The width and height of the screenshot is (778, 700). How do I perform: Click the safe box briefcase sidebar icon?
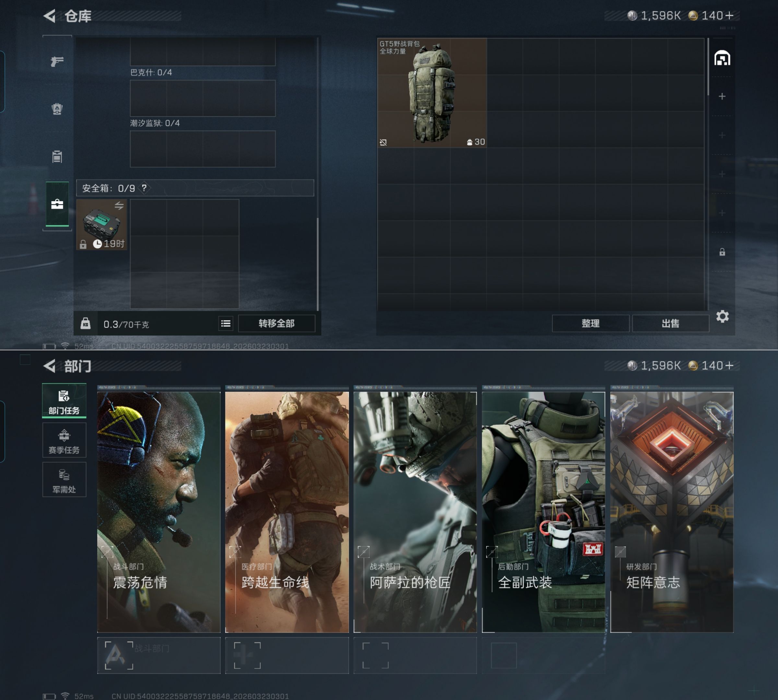[57, 204]
